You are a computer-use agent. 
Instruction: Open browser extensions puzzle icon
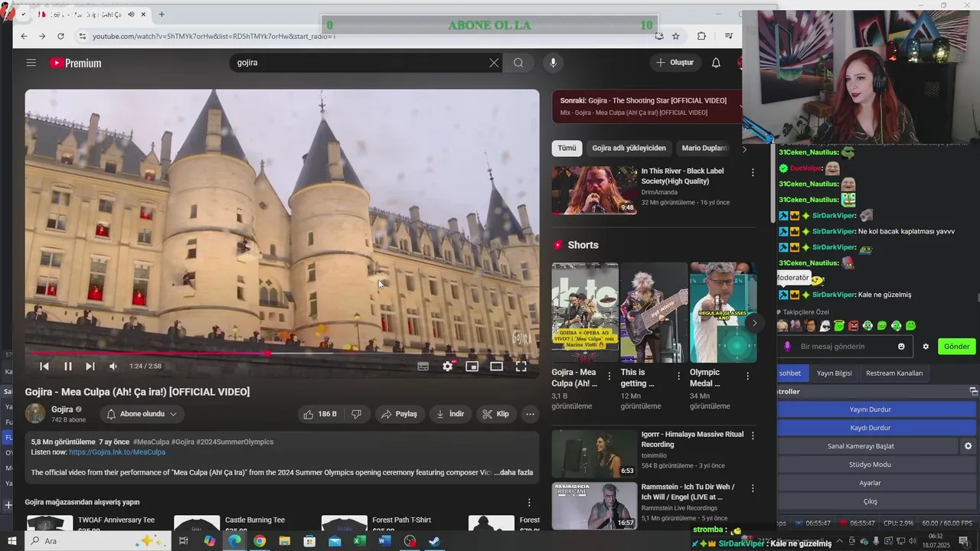(x=701, y=36)
